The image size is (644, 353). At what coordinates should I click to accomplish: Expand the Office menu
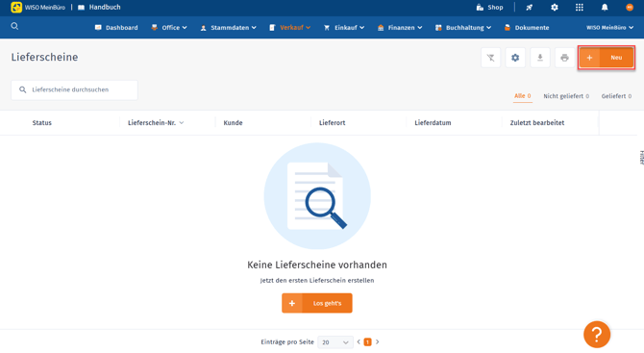169,28
